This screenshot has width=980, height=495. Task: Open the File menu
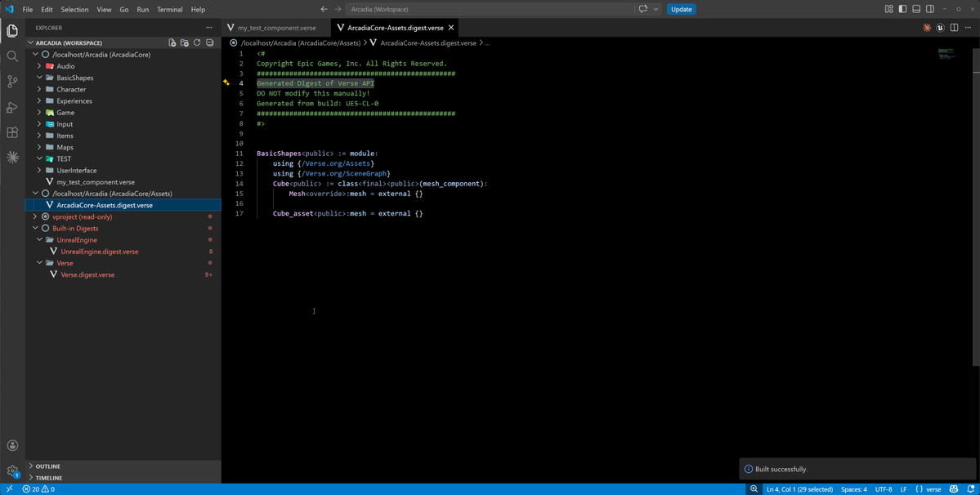[x=28, y=9]
